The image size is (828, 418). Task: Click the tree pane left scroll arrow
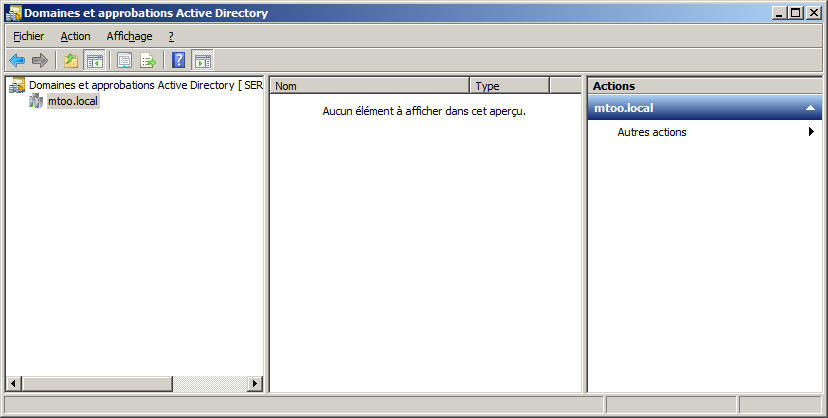tap(13, 384)
